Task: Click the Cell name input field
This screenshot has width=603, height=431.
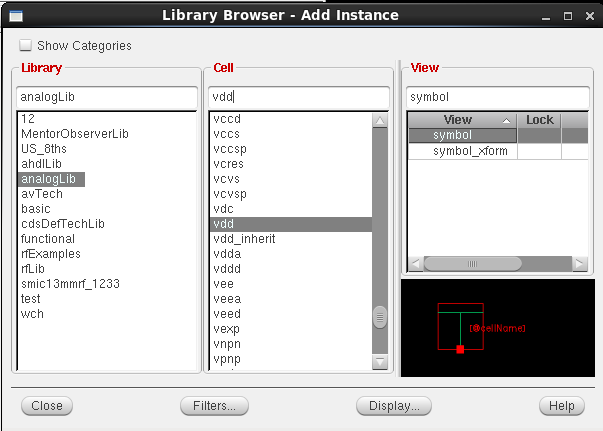Action: coord(299,97)
